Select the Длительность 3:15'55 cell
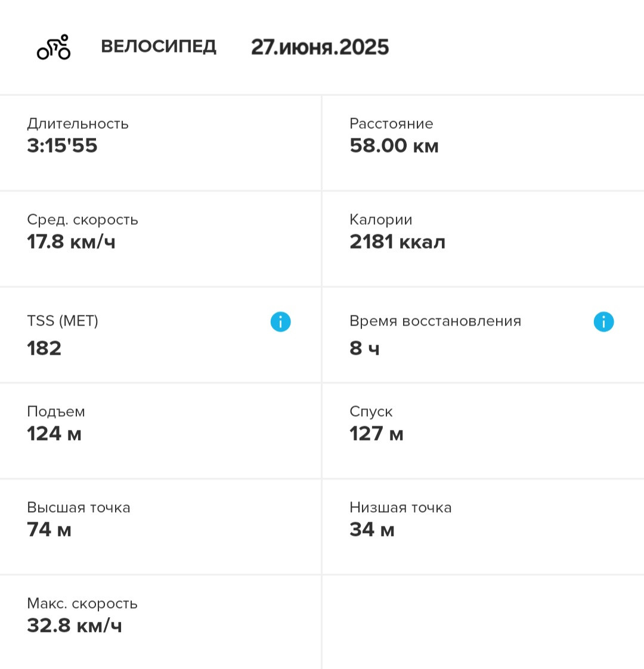Screen dimensions: 644x669 pos(160,143)
